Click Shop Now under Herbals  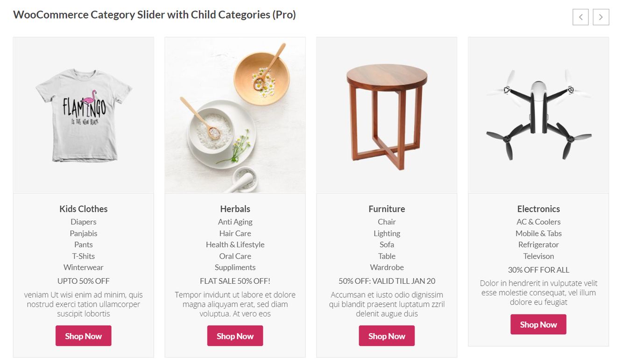[x=235, y=336]
